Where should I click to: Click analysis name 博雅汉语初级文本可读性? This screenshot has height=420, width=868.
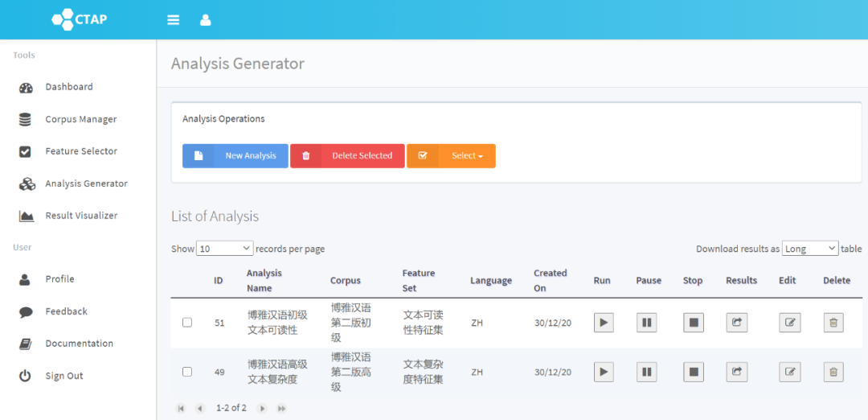(276, 323)
